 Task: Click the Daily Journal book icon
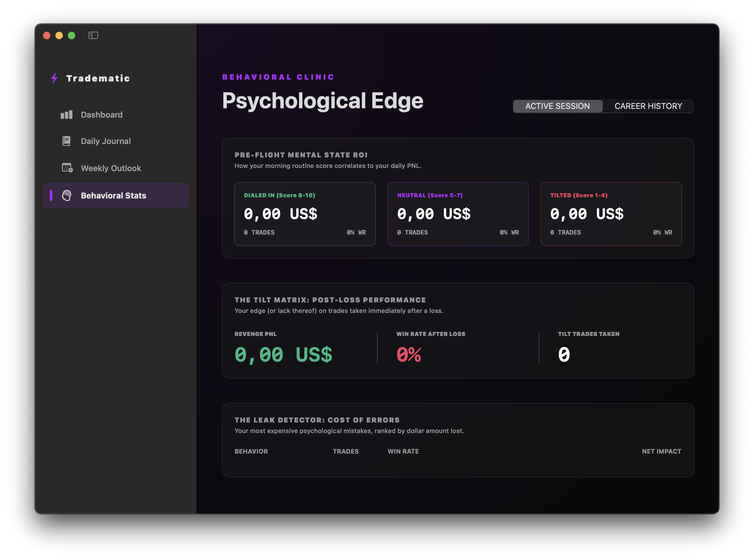point(67,141)
